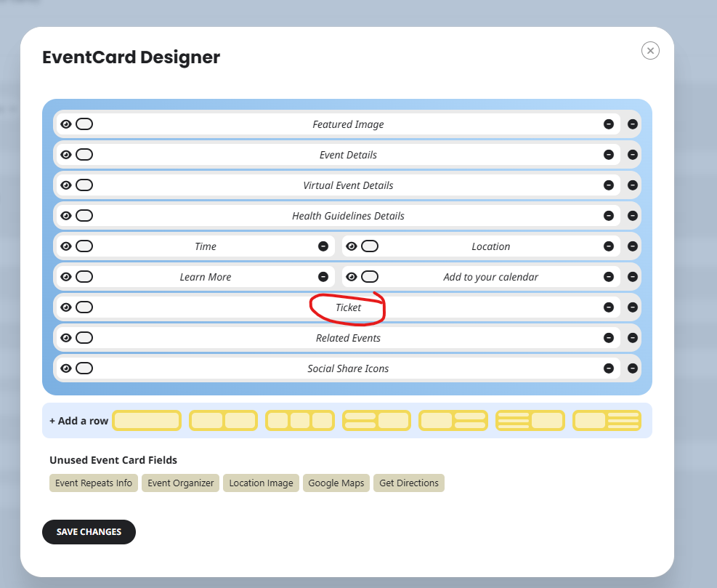Click the SAVE CHANGES button
Viewport: 717px width, 588px height.
pyautogui.click(x=89, y=532)
